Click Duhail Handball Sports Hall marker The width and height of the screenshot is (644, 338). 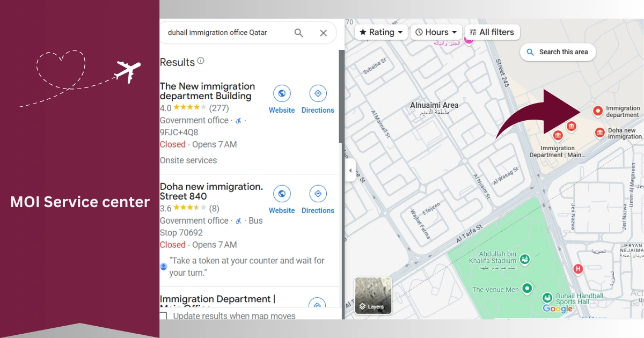point(547,298)
